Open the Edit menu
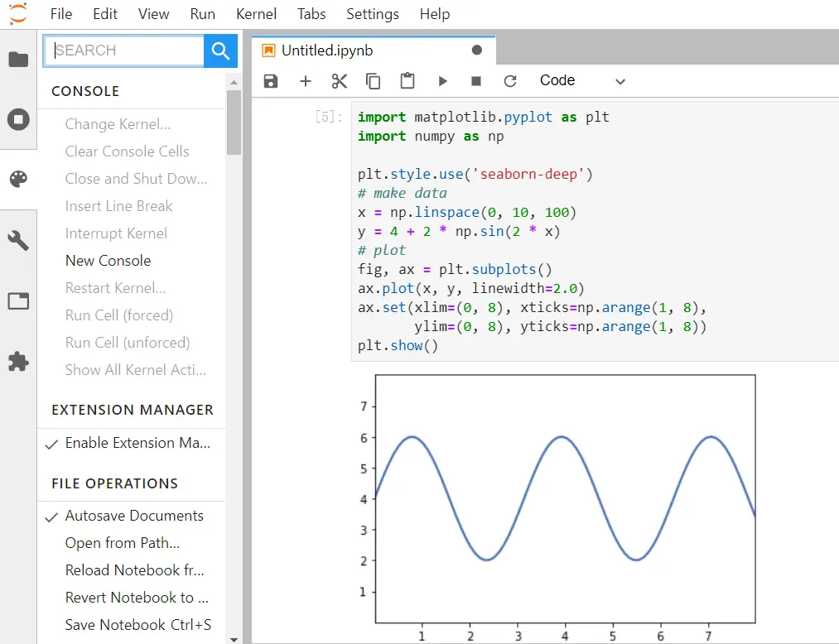This screenshot has height=644, width=839. tap(105, 14)
